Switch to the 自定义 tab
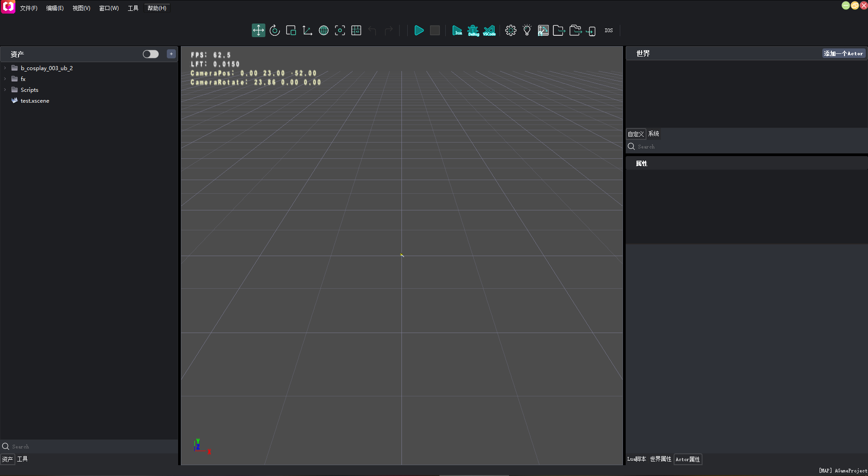The width and height of the screenshot is (868, 476). click(636, 134)
